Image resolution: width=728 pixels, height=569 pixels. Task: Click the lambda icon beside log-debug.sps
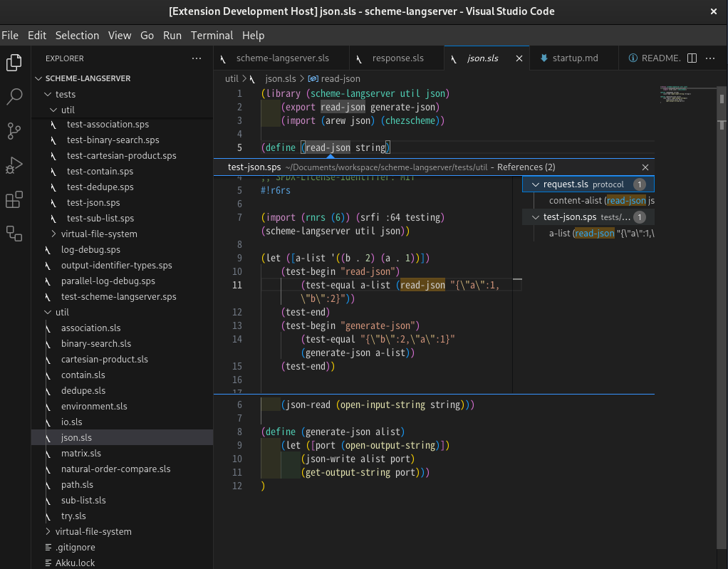click(x=48, y=250)
